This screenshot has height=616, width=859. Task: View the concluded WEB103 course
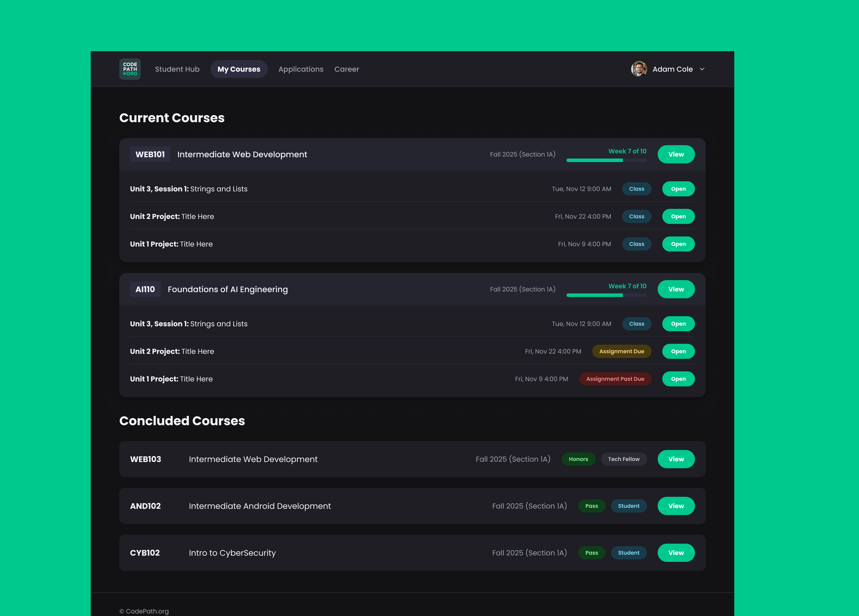(676, 459)
